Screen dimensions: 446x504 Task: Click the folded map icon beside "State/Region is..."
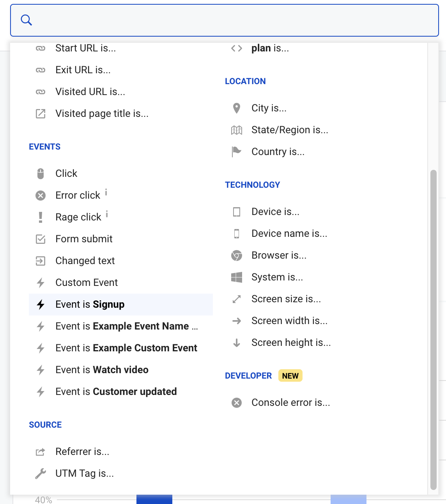pyautogui.click(x=236, y=130)
